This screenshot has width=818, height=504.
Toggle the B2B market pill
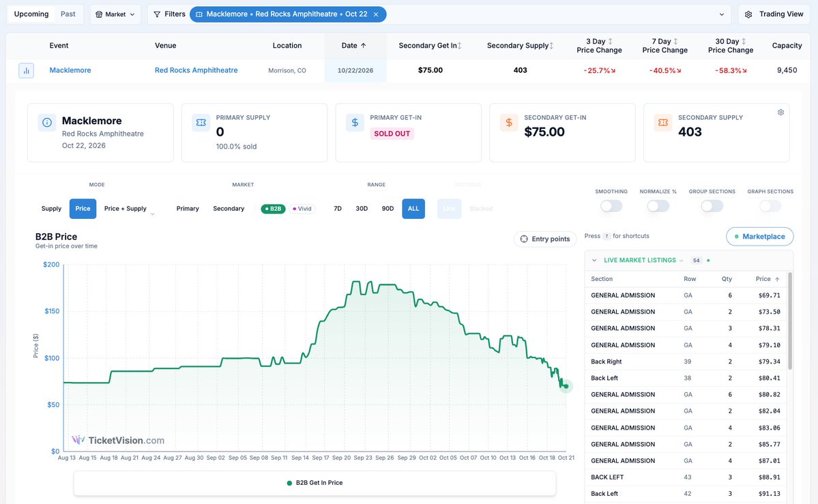pos(274,209)
